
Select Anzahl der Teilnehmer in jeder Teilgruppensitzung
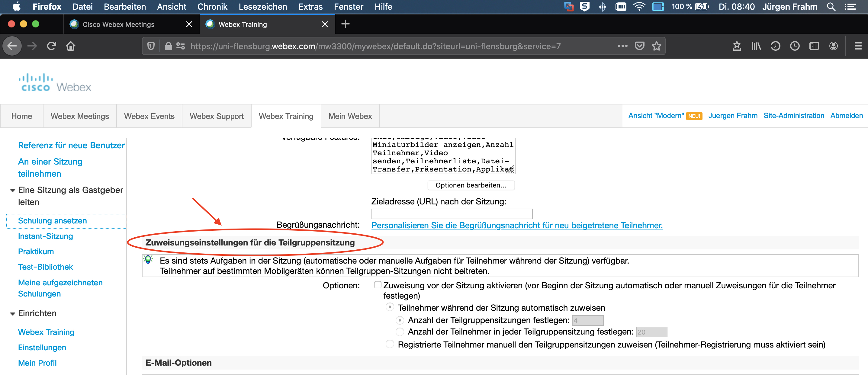tap(400, 332)
